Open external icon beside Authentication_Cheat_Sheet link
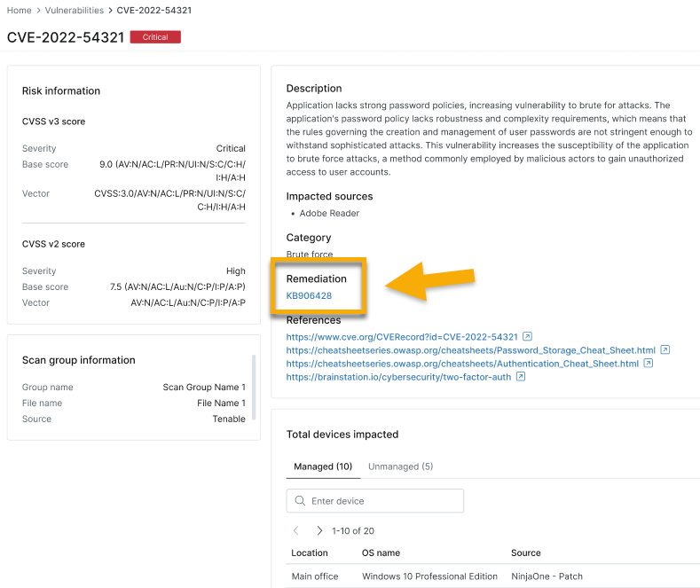 (x=649, y=363)
